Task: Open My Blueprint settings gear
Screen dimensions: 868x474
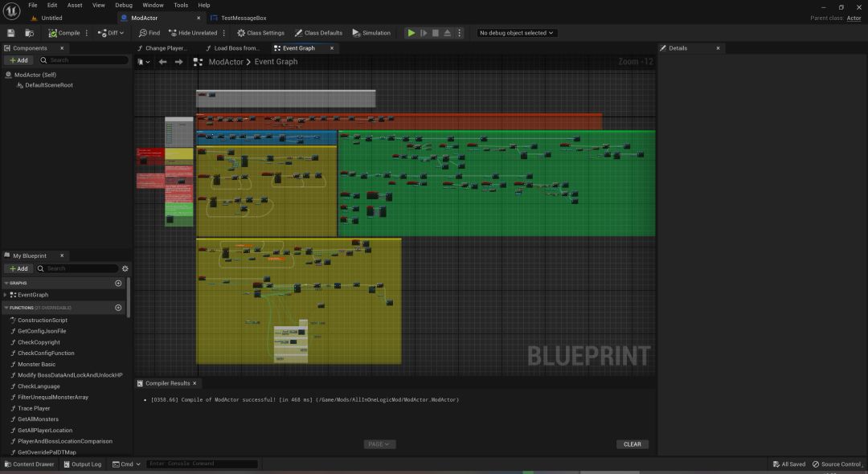Action: 125,269
